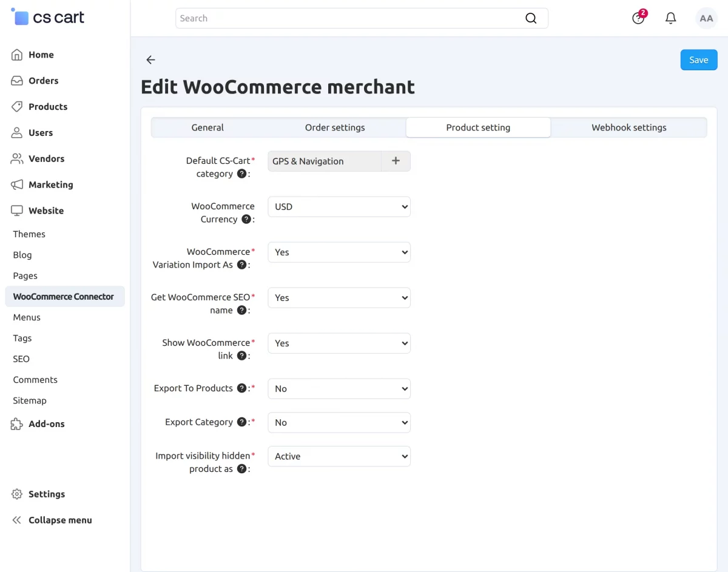Click the blue Save button
This screenshot has height=572, width=728.
tap(699, 60)
